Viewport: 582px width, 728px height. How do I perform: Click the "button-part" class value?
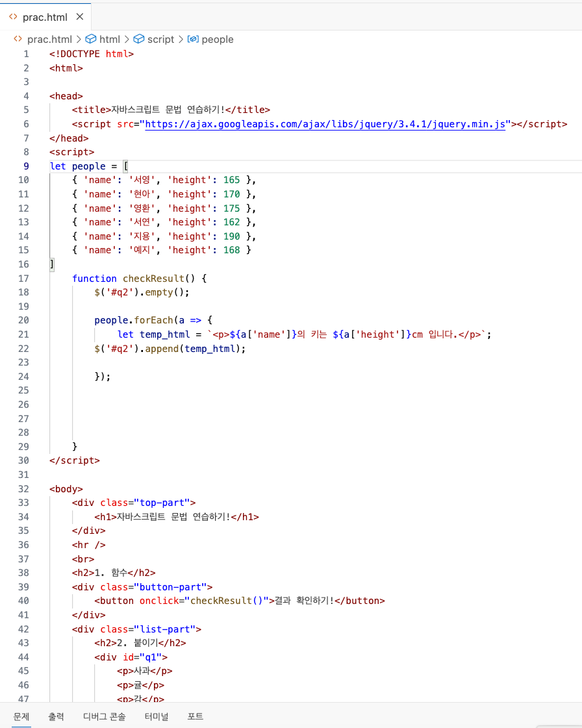(170, 587)
